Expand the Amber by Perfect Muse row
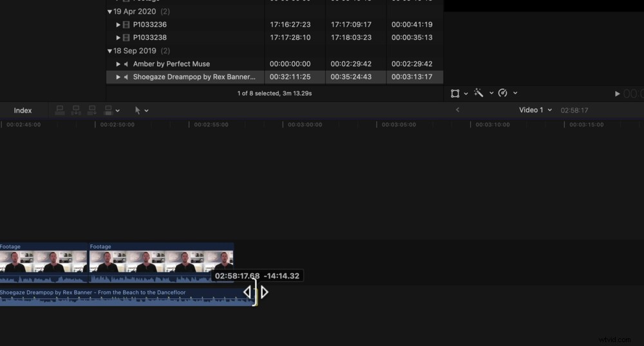Image resolution: width=644 pixels, height=346 pixels. [x=118, y=64]
